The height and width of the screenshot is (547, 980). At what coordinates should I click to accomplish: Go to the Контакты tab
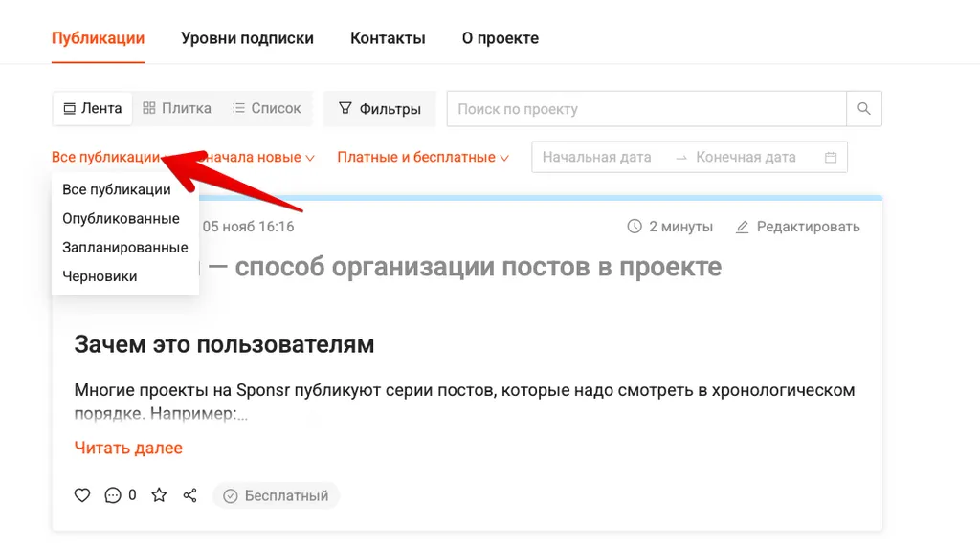point(388,39)
